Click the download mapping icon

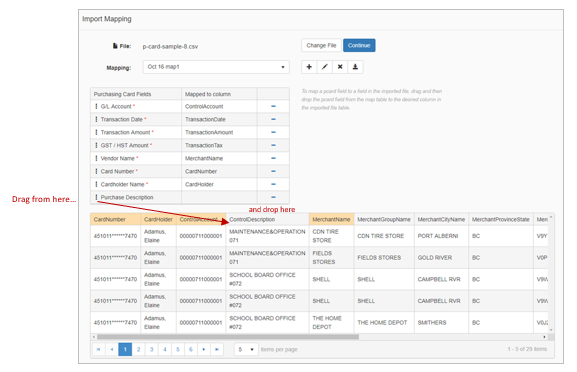tap(355, 67)
